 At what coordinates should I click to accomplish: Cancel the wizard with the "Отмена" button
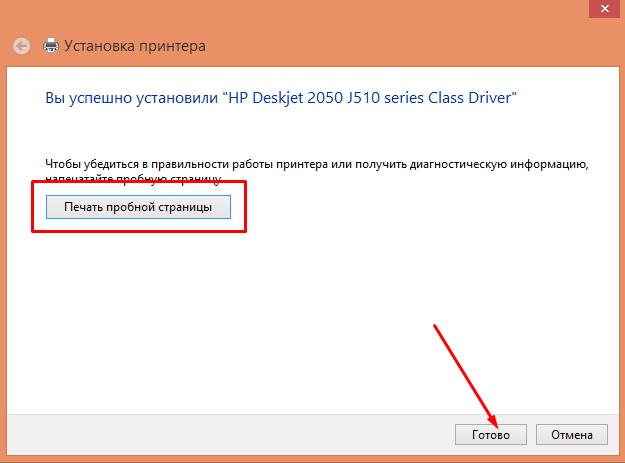(572, 435)
